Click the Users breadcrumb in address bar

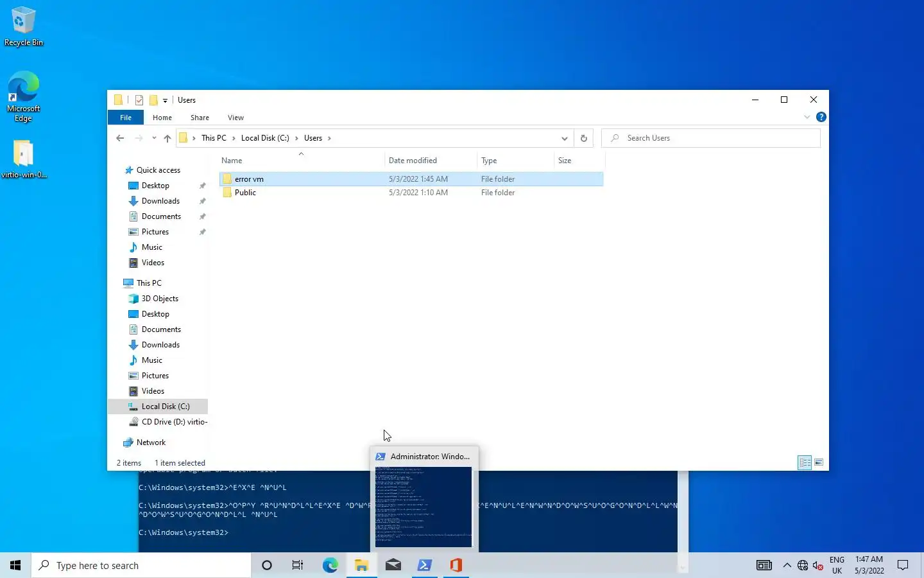click(x=313, y=138)
